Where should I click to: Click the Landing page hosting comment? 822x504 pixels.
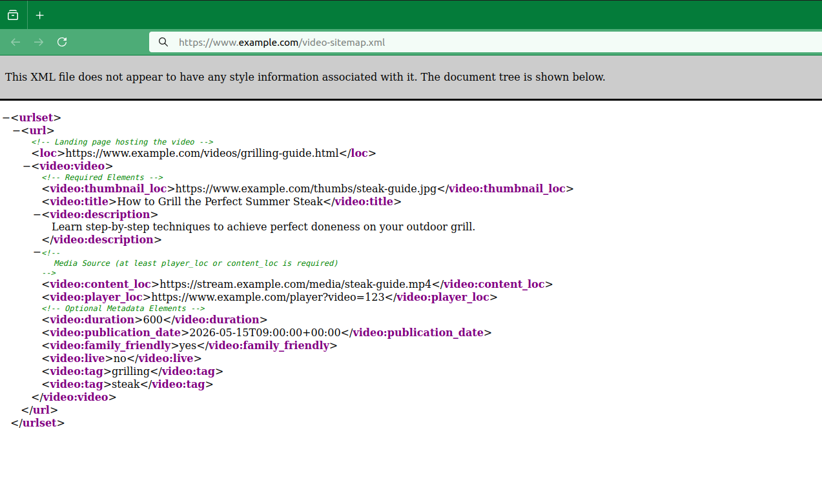click(x=122, y=142)
